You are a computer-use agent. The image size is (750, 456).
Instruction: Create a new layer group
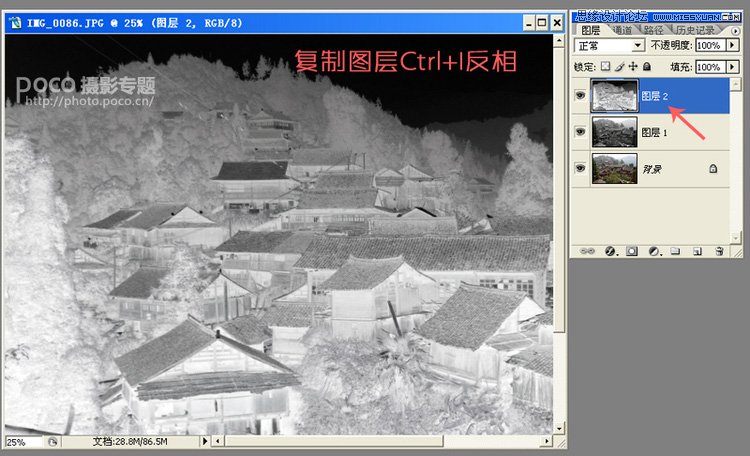coord(675,251)
